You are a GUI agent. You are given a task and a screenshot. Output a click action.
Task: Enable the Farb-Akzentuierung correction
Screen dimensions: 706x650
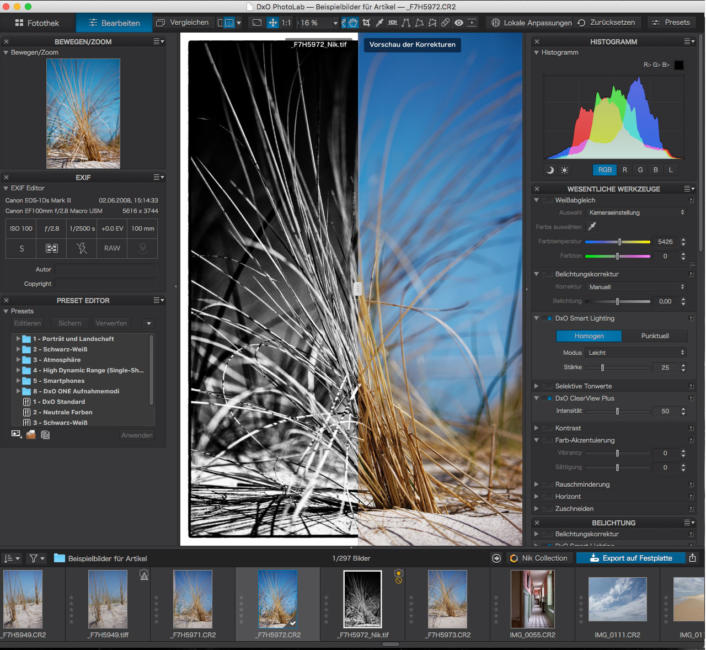coord(548,440)
